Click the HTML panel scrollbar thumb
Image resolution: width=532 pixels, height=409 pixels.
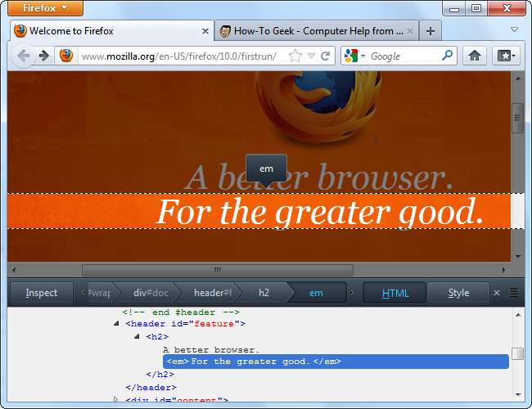(518, 353)
